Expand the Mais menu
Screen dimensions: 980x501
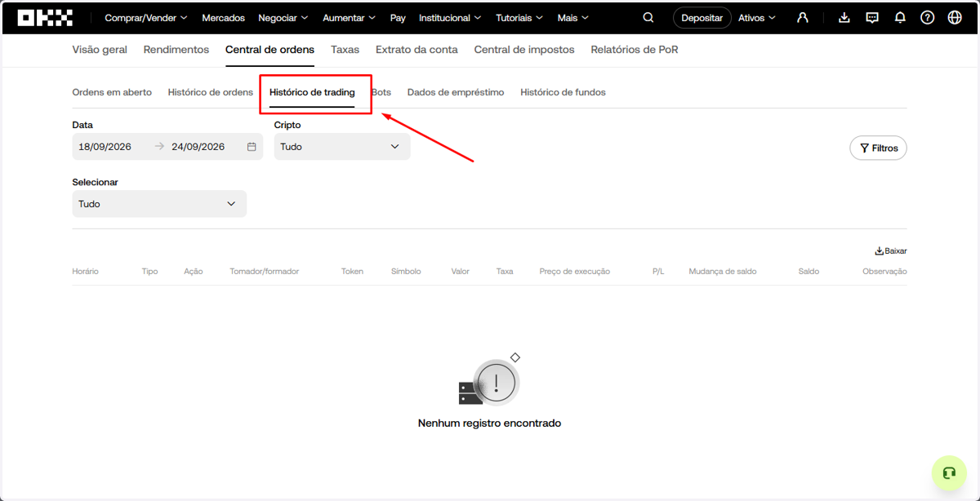(573, 17)
